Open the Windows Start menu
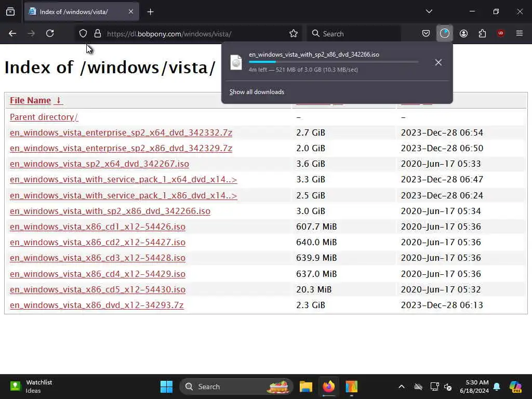Screen dimensions: 532x399 pos(166,387)
